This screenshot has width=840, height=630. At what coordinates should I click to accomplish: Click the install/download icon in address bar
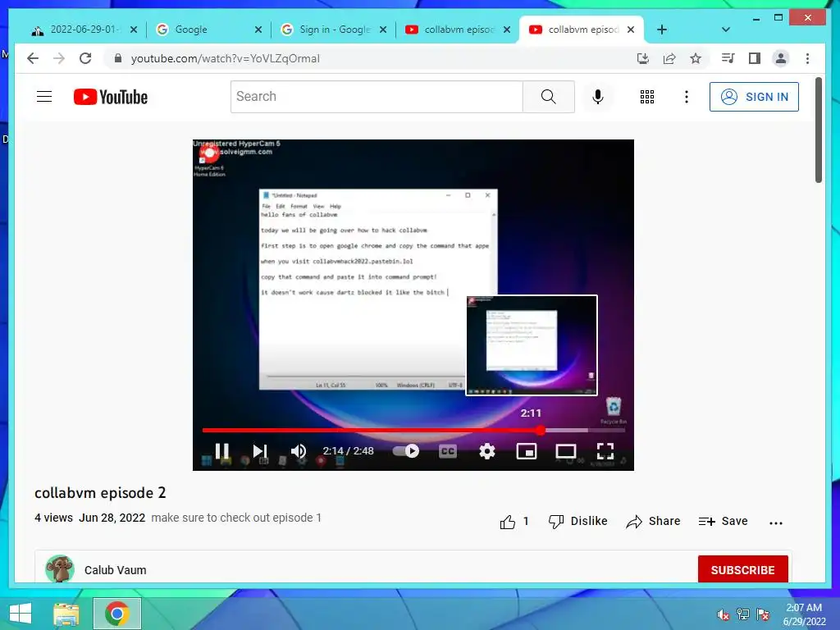[643, 58]
